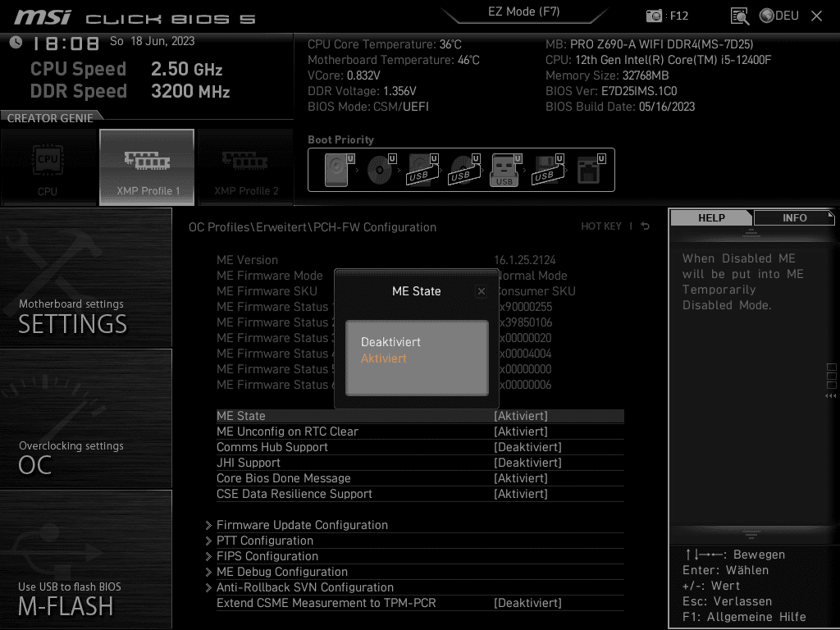Image resolution: width=840 pixels, height=630 pixels.
Task: Click the triple arrow panel collapse icon
Action: (x=830, y=396)
